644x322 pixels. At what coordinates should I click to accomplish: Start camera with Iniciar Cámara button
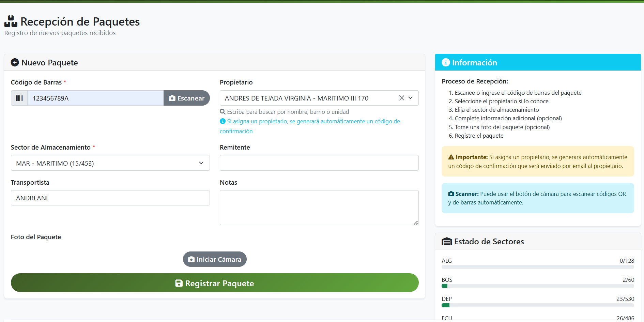pyautogui.click(x=215, y=259)
